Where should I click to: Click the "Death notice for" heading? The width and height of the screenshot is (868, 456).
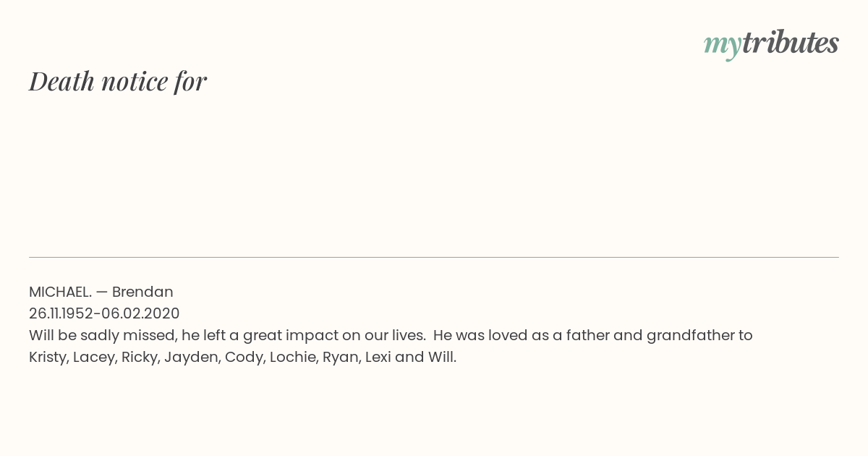pos(118,81)
